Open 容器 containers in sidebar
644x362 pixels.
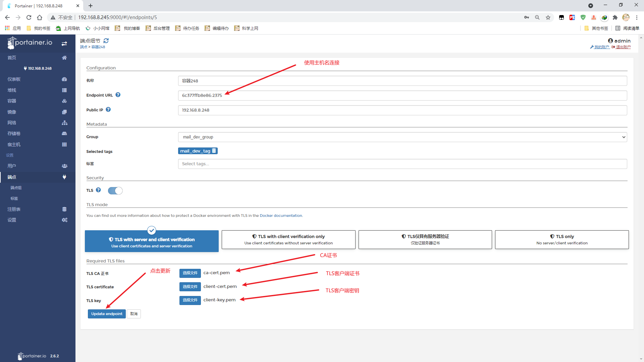pyautogui.click(x=12, y=101)
